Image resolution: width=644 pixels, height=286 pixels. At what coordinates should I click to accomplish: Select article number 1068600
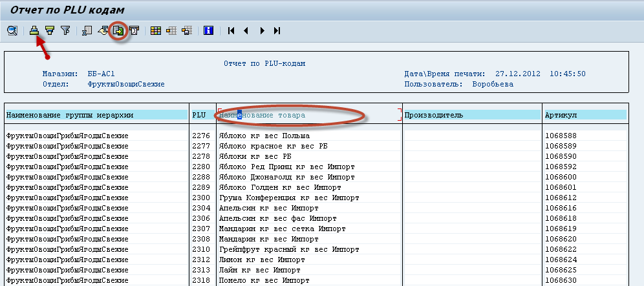(x=561, y=178)
